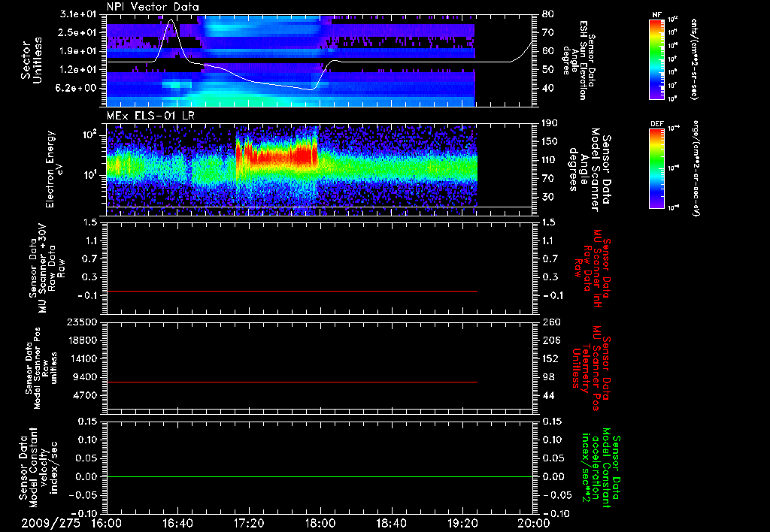Click the '16:40' time tick label
The image size is (770, 532).
pyautogui.click(x=177, y=523)
